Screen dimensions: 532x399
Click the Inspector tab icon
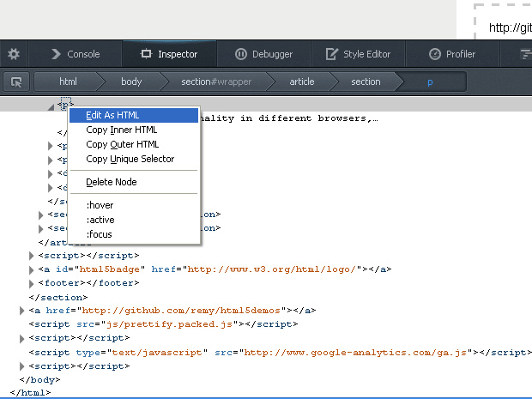(x=146, y=53)
